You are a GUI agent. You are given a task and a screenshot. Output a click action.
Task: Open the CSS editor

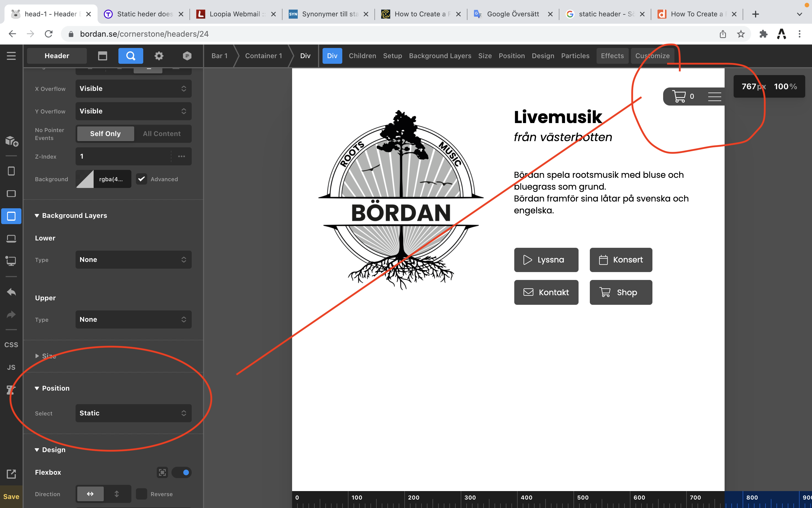pyautogui.click(x=11, y=345)
